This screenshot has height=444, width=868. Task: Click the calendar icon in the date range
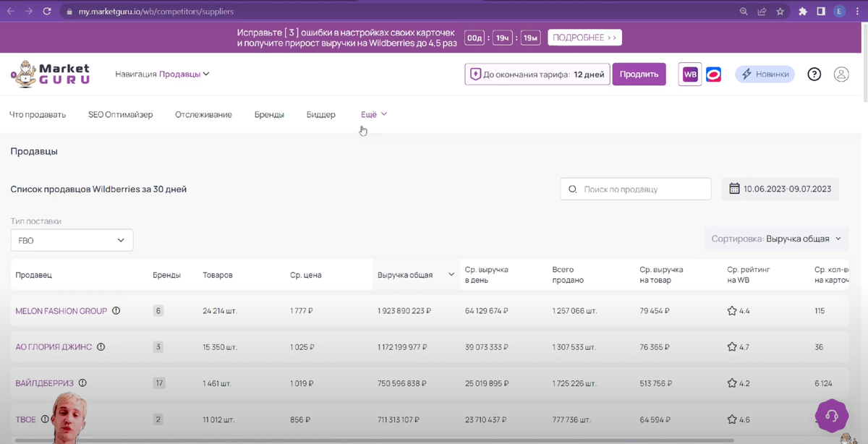(x=734, y=189)
